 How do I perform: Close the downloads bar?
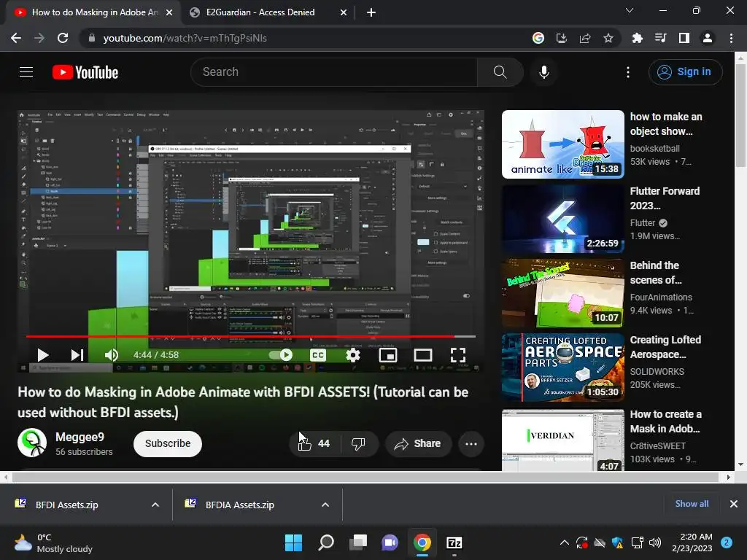click(734, 504)
